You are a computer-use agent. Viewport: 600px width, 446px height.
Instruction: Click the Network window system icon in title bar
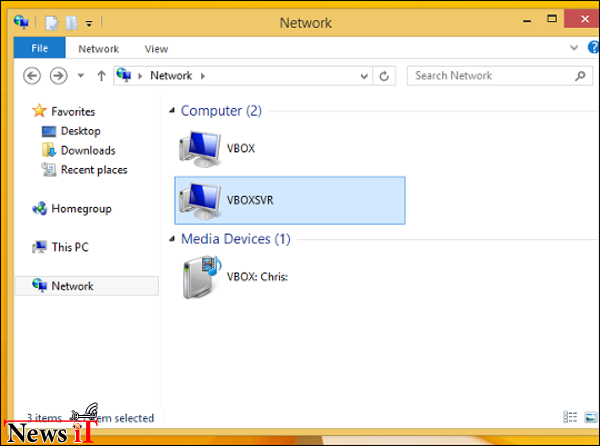pos(21,22)
